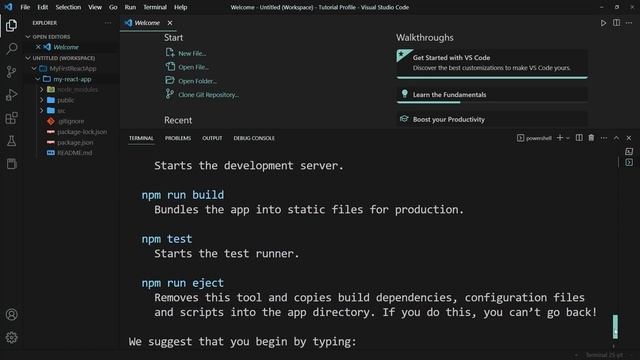Expand the public folder
This screenshot has width=640, height=360.
point(42,100)
